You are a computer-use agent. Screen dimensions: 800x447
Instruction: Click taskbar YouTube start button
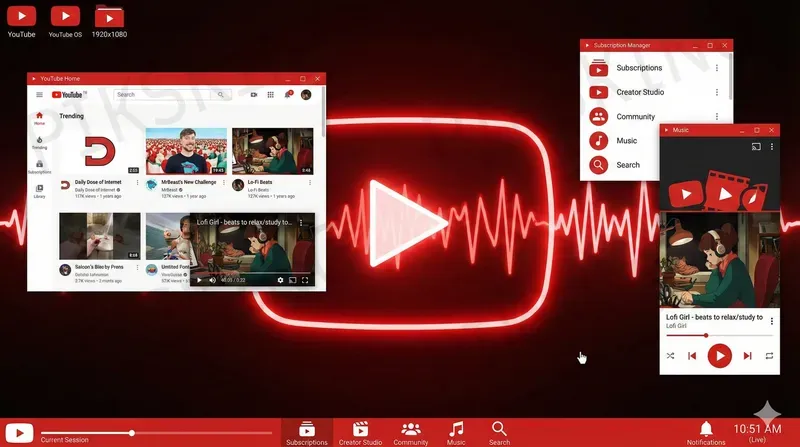pyautogui.click(x=19, y=433)
